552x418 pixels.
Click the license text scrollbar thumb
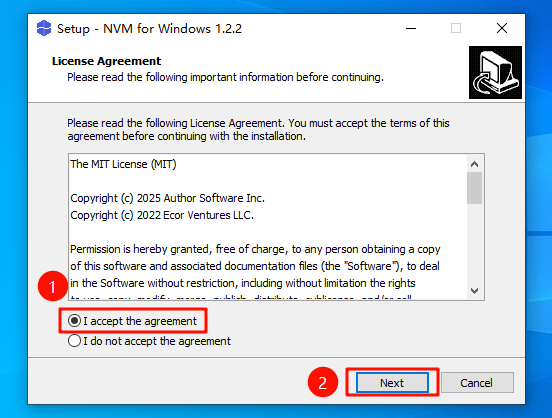[x=475, y=188]
